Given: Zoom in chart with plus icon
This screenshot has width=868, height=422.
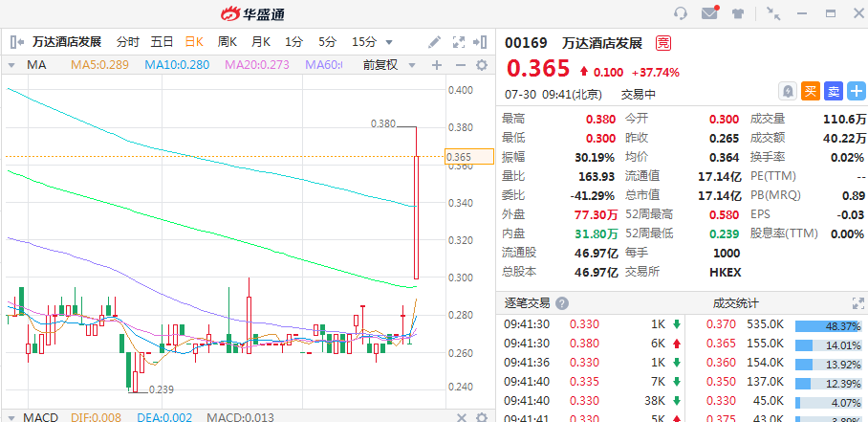Looking at the screenshot, I should (437, 65).
